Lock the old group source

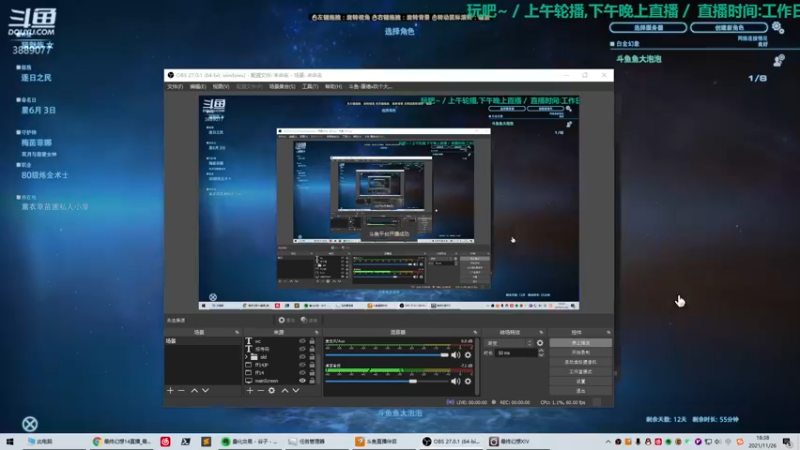[312, 357]
